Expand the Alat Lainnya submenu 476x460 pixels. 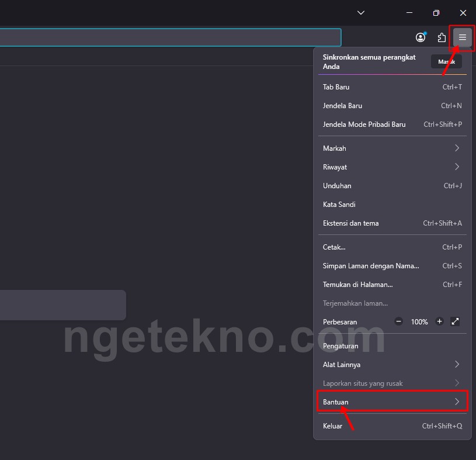coord(392,365)
